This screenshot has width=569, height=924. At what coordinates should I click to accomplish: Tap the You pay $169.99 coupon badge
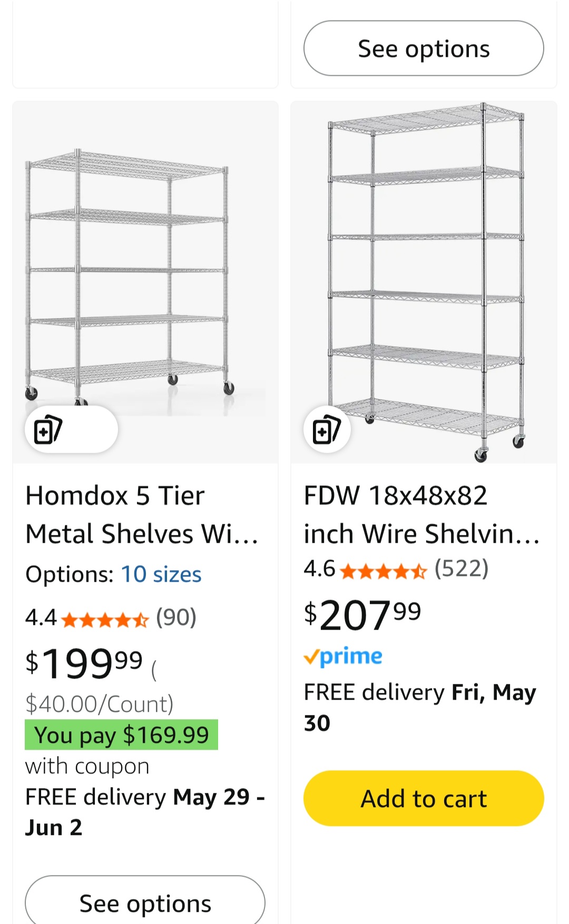coord(121,735)
